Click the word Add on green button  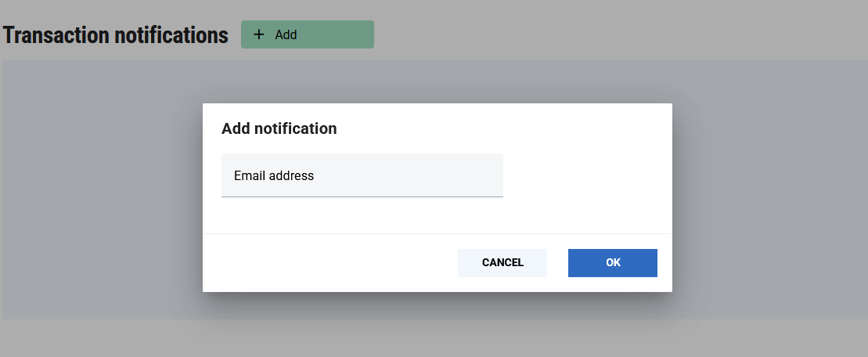(286, 34)
